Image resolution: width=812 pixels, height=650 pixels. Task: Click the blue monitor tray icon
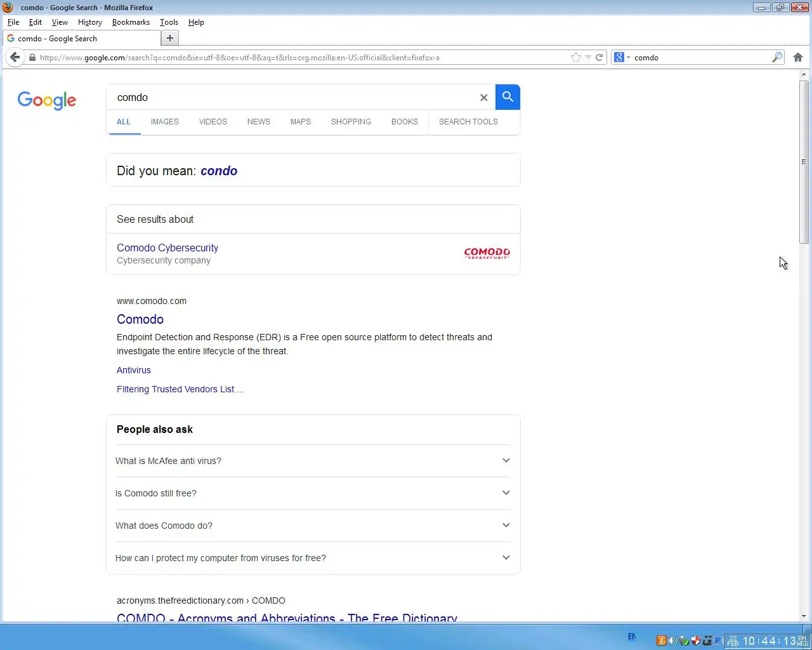click(x=719, y=640)
